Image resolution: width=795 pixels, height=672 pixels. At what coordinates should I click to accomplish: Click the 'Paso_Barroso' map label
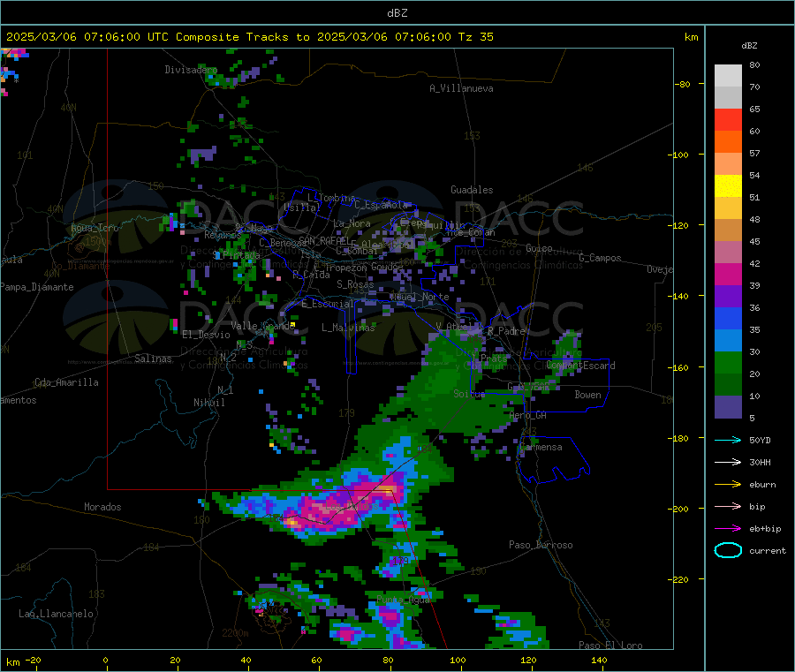(x=541, y=545)
